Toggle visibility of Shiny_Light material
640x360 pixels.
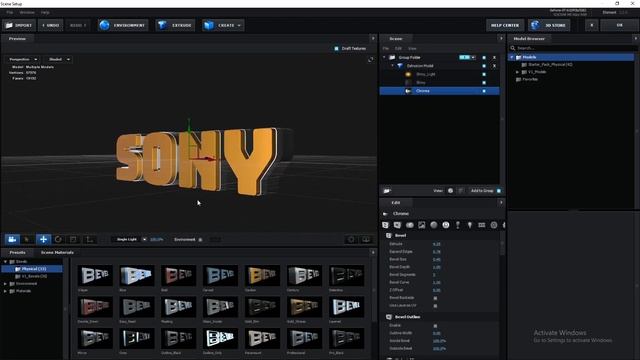[x=484, y=74]
